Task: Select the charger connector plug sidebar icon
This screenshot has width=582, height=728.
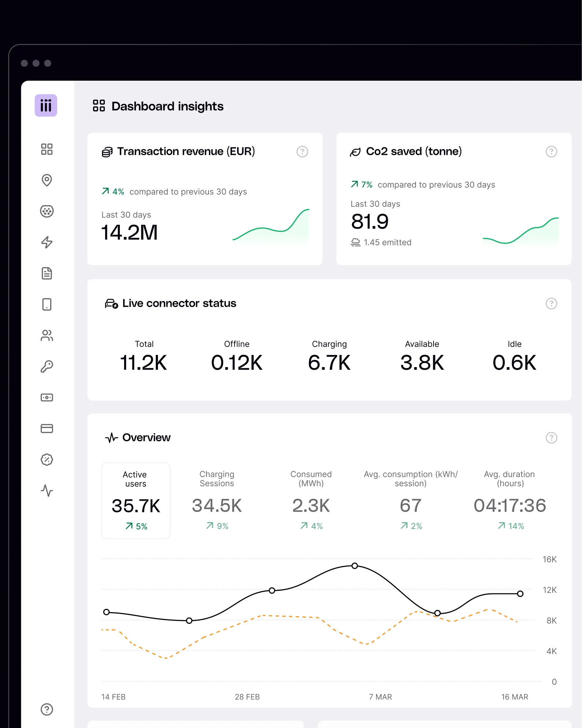Action: (47, 211)
